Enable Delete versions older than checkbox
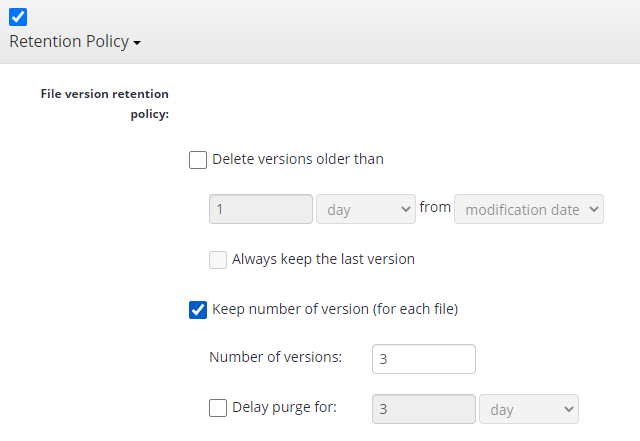Viewport: 640px width, 441px height. click(198, 160)
